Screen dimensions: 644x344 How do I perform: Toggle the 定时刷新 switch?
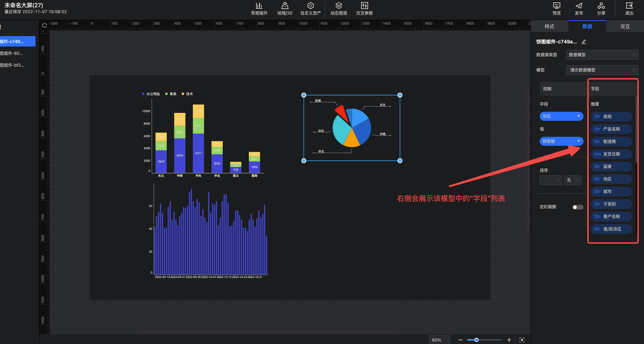[x=578, y=207]
